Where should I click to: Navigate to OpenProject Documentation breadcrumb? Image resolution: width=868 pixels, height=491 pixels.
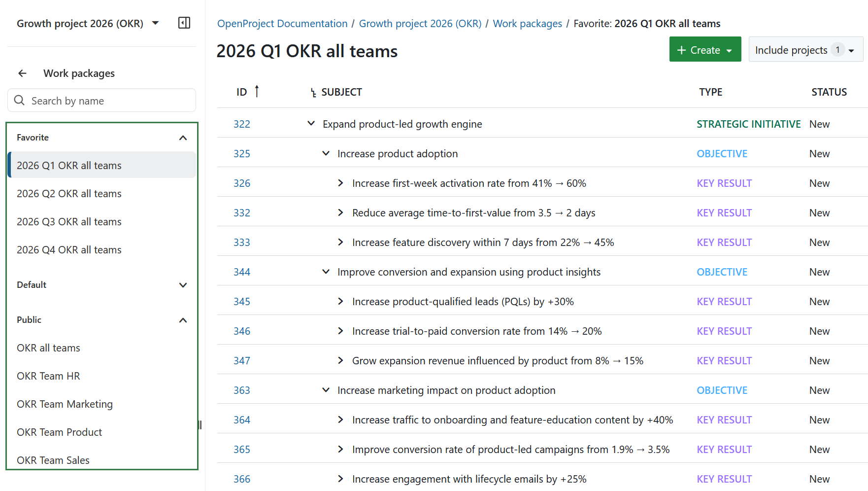282,23
